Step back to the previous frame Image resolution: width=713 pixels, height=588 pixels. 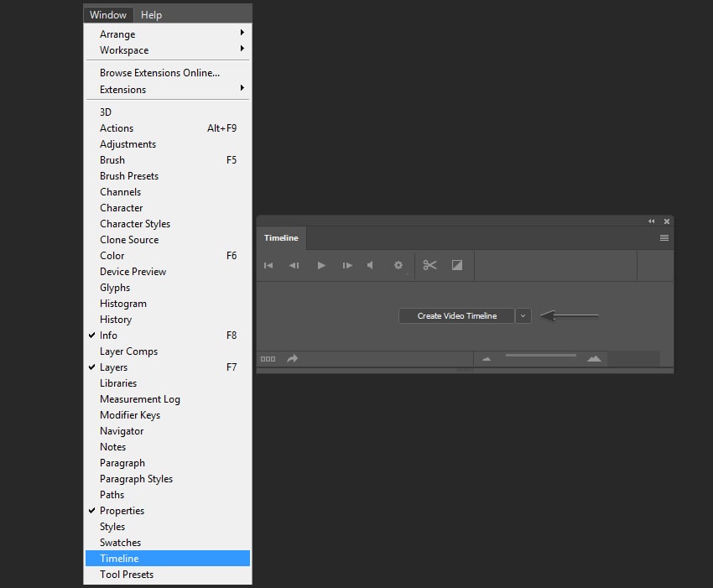pyautogui.click(x=294, y=265)
